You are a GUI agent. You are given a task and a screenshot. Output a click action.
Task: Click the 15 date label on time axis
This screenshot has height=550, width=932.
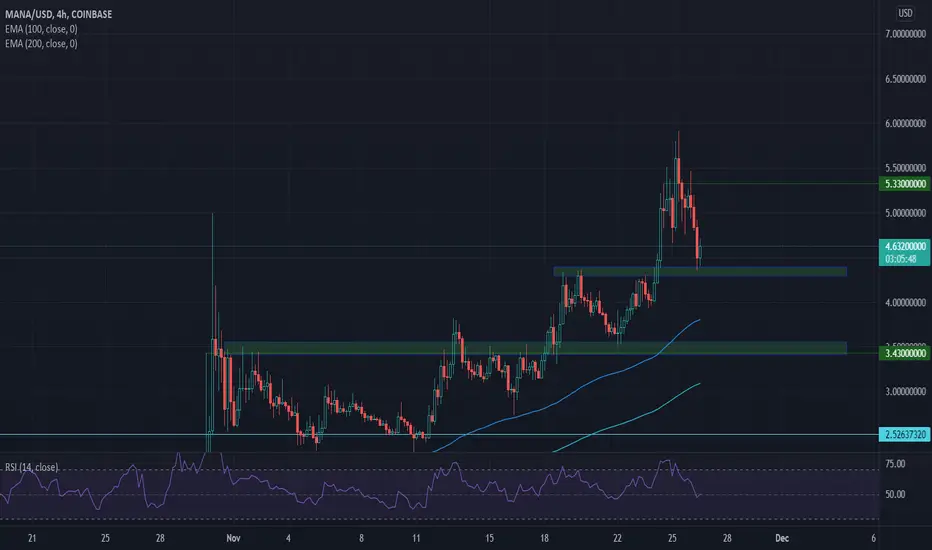pyautogui.click(x=489, y=538)
